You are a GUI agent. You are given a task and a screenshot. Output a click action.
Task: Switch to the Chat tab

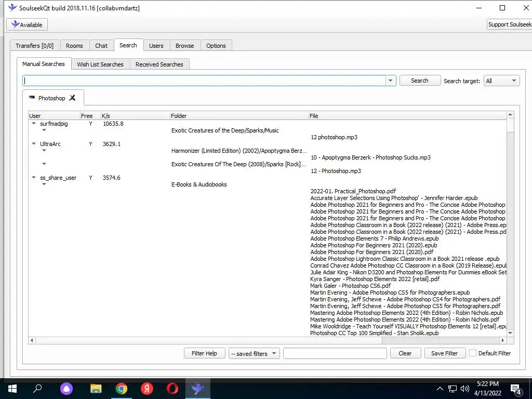101,46
